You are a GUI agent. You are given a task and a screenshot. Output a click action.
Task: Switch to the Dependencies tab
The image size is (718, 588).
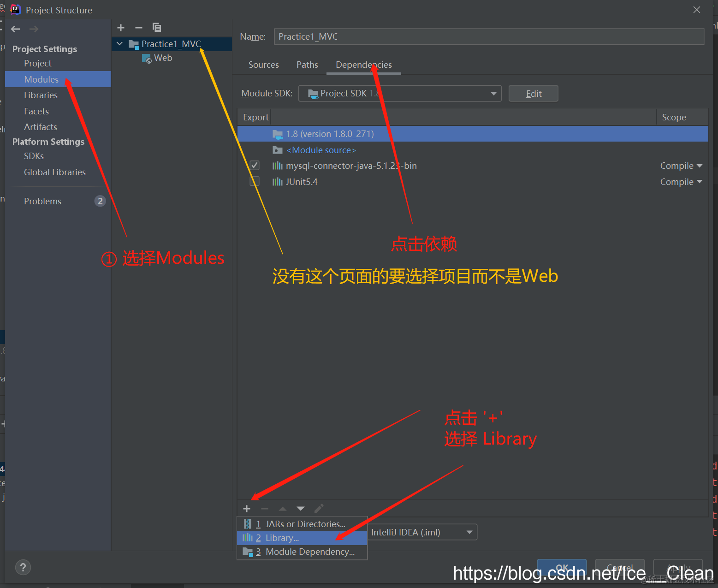[364, 65]
